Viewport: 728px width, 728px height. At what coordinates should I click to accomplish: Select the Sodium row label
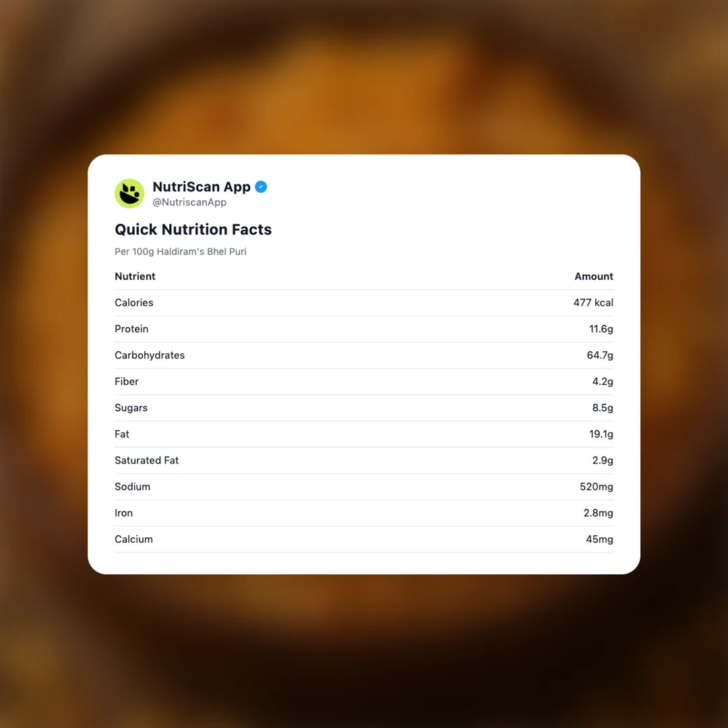132,487
